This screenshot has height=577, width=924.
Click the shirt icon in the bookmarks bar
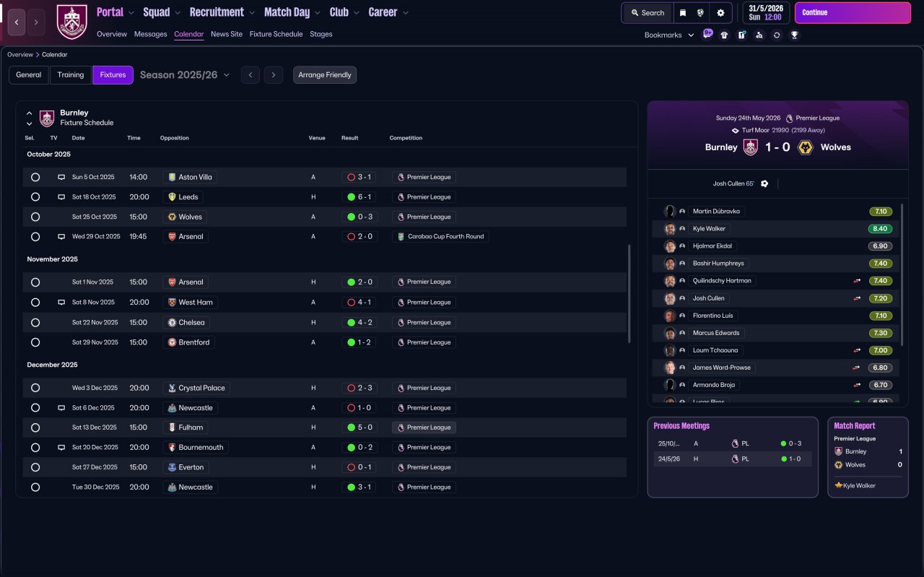[724, 35]
